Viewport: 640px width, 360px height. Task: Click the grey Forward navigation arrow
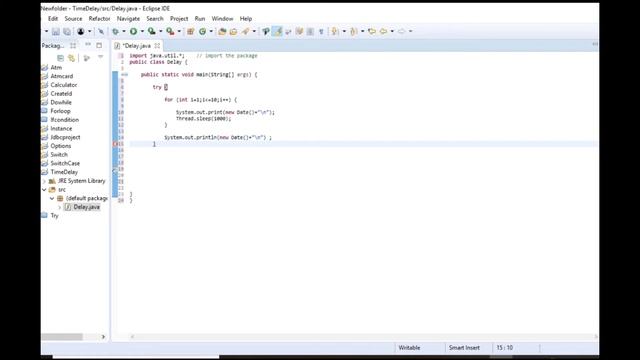click(402, 31)
